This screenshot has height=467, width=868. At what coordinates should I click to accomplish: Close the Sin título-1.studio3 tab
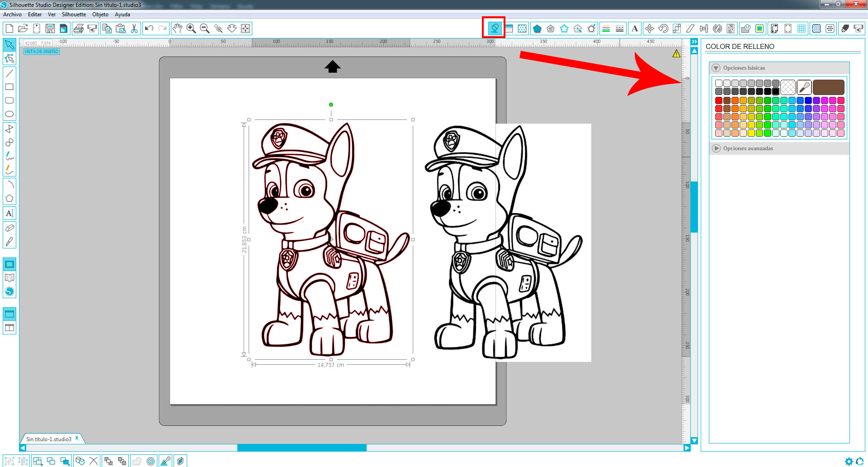pos(77,438)
